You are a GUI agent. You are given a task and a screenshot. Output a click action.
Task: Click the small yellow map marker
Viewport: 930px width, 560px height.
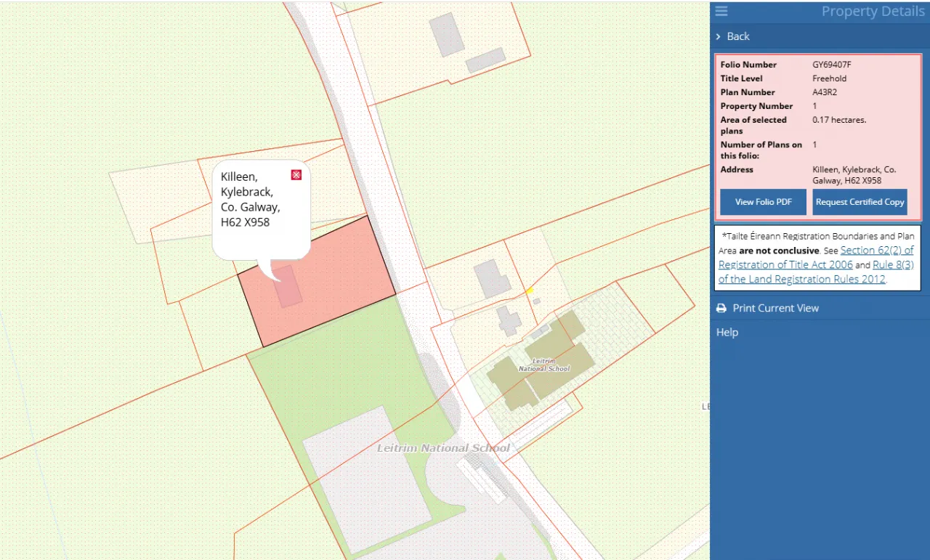(x=530, y=291)
